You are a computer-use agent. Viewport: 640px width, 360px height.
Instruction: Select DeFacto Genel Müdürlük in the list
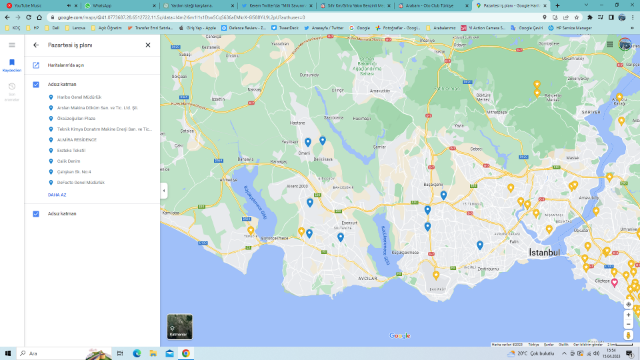tap(80, 182)
